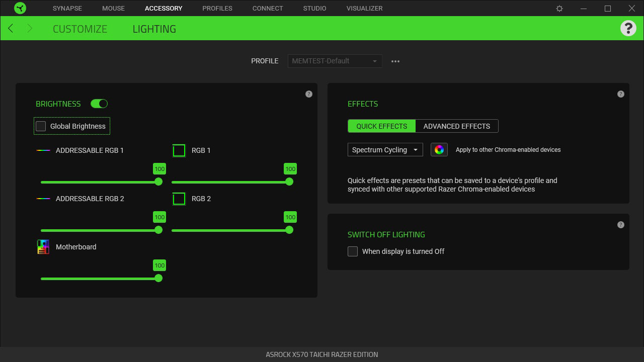This screenshot has height=362, width=644.
Task: Open the Connect tab
Action: point(268,9)
